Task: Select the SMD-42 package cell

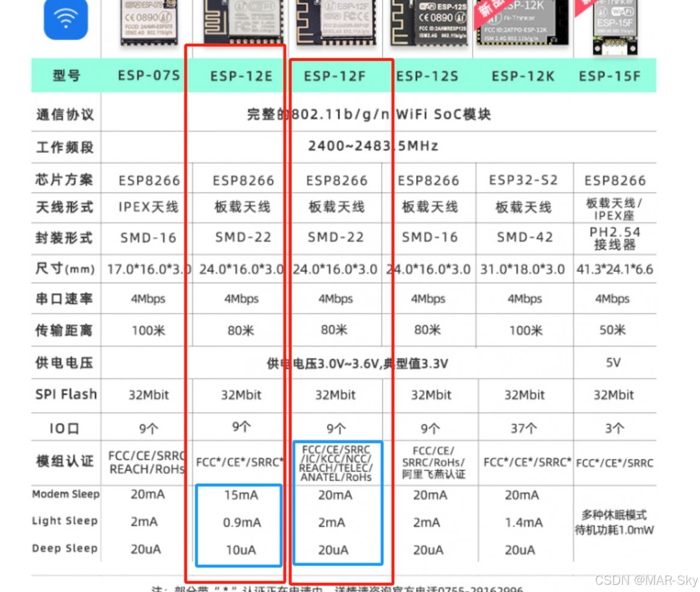Action: click(x=525, y=237)
